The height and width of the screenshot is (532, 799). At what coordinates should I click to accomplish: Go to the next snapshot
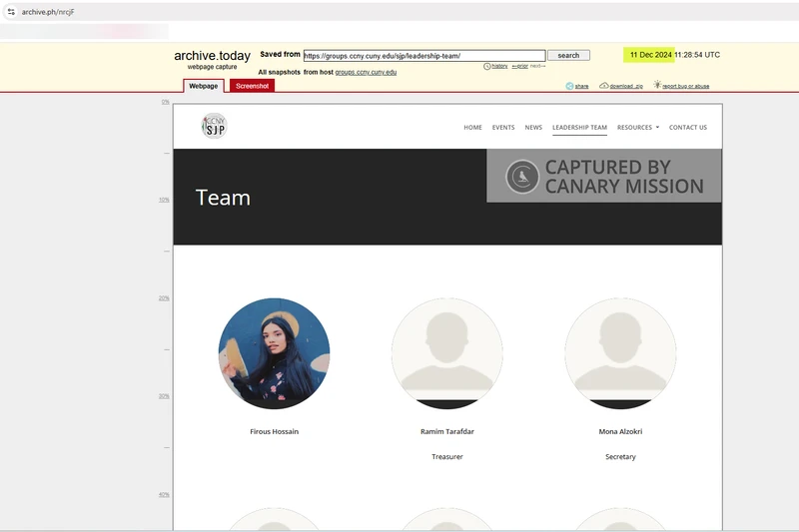(537, 66)
